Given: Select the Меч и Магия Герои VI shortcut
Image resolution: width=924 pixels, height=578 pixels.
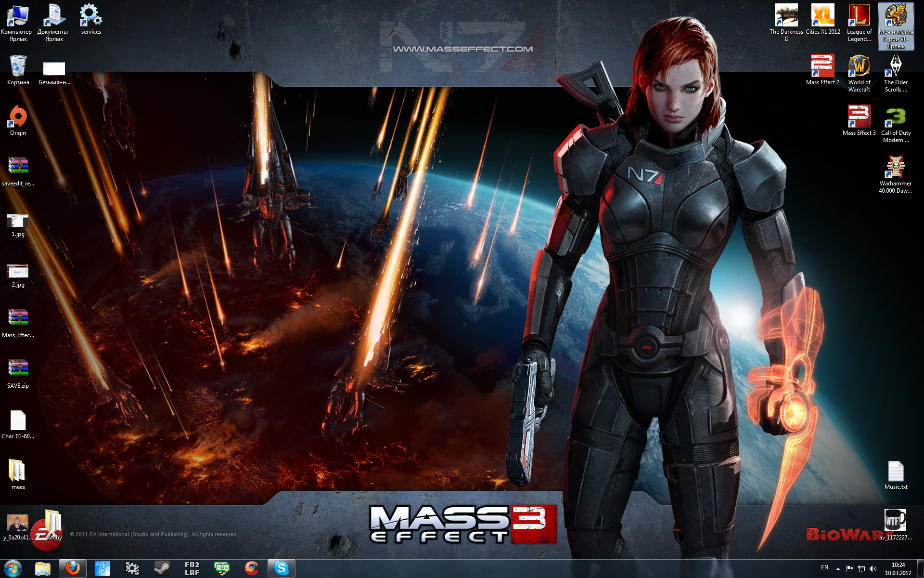Looking at the screenshot, I should click(896, 26).
